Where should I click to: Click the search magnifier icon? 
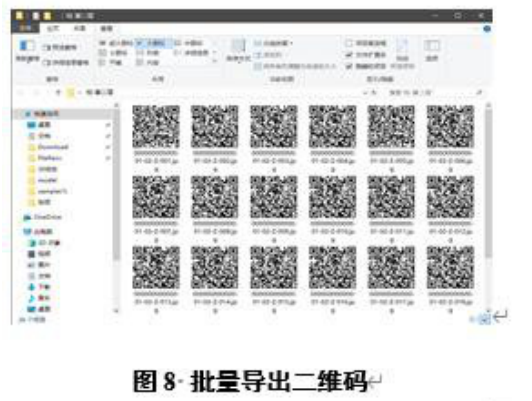[x=479, y=92]
